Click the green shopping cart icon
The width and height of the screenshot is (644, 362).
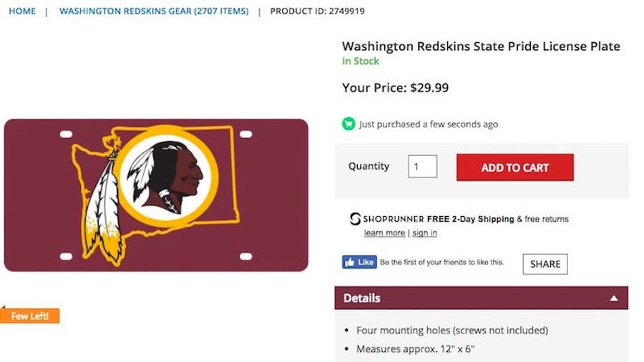pyautogui.click(x=348, y=124)
